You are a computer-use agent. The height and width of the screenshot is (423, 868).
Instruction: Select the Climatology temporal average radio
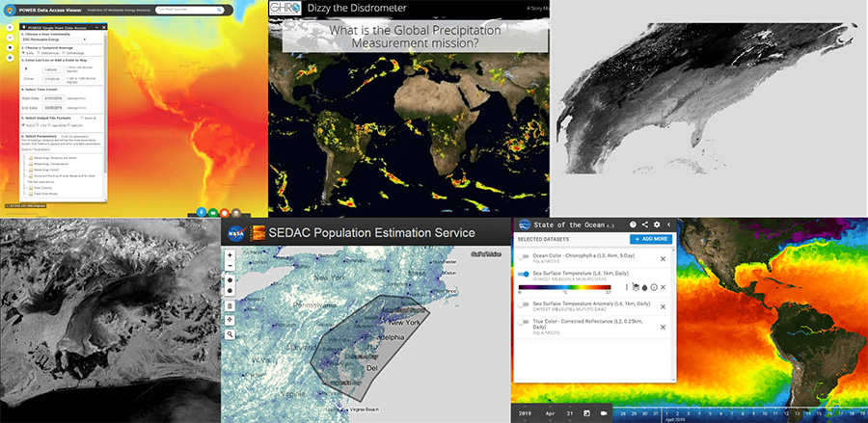point(64,53)
